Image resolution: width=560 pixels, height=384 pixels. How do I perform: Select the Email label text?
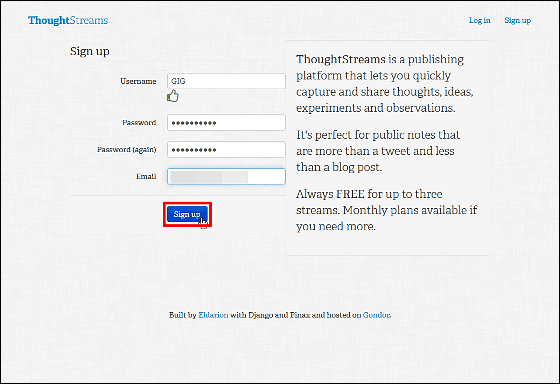tap(146, 176)
